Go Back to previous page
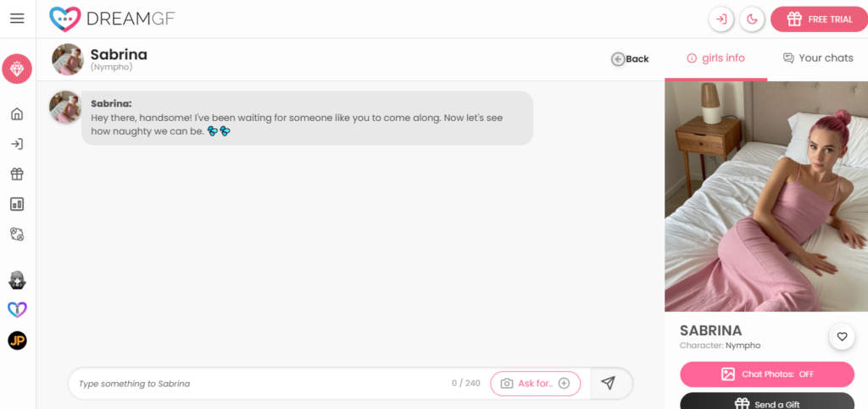The width and height of the screenshot is (868, 409). tap(630, 58)
